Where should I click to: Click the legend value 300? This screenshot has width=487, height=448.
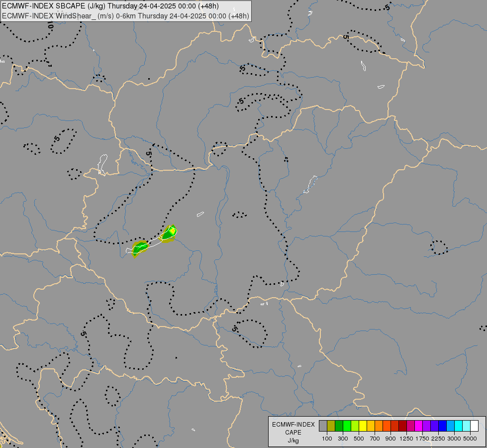[x=343, y=439]
